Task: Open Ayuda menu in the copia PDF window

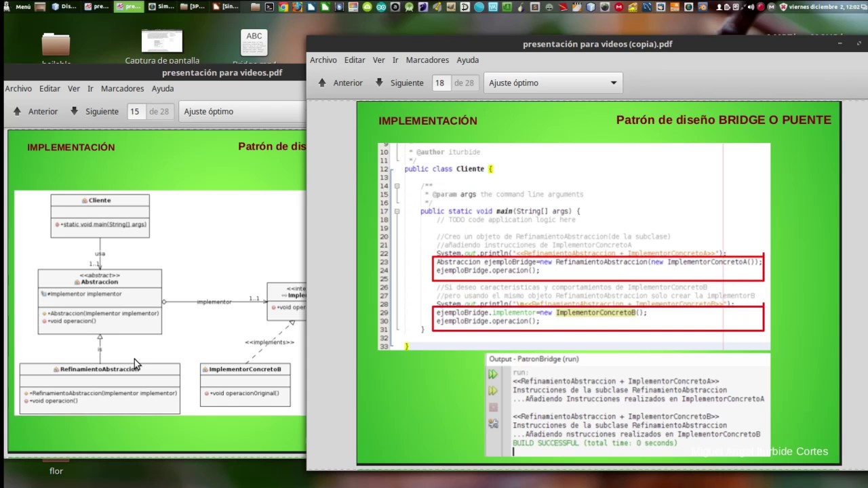Action: coord(468,60)
